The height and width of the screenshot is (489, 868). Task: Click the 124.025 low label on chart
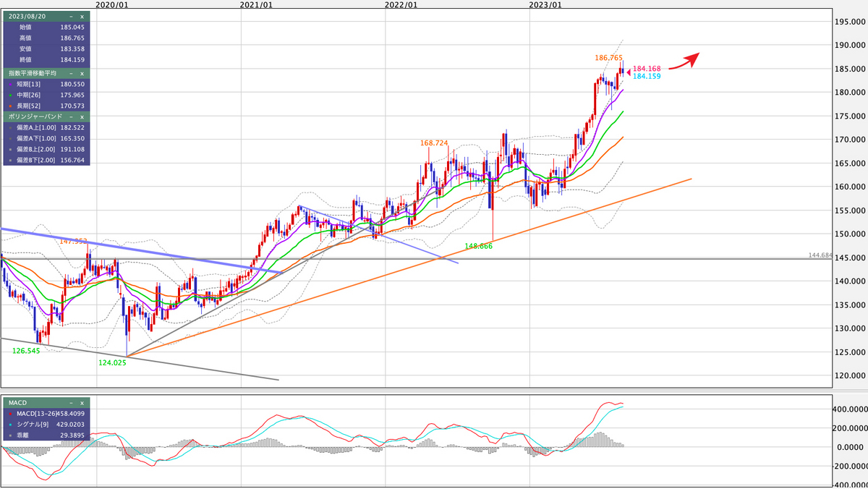[112, 363]
